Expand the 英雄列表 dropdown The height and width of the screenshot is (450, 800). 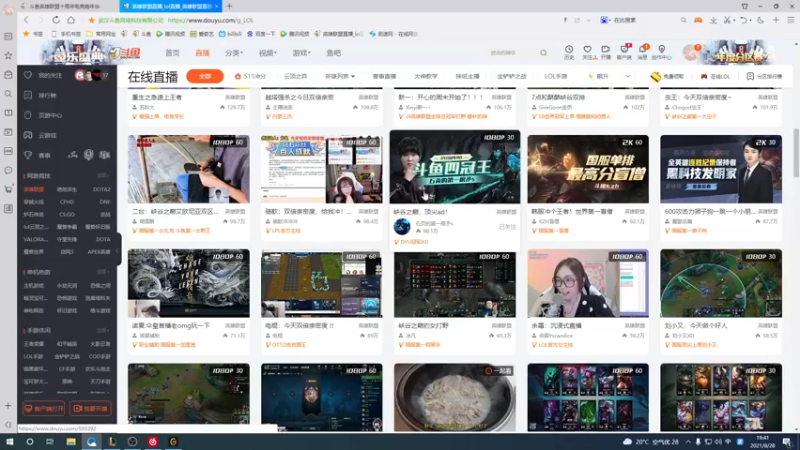[x=340, y=76]
